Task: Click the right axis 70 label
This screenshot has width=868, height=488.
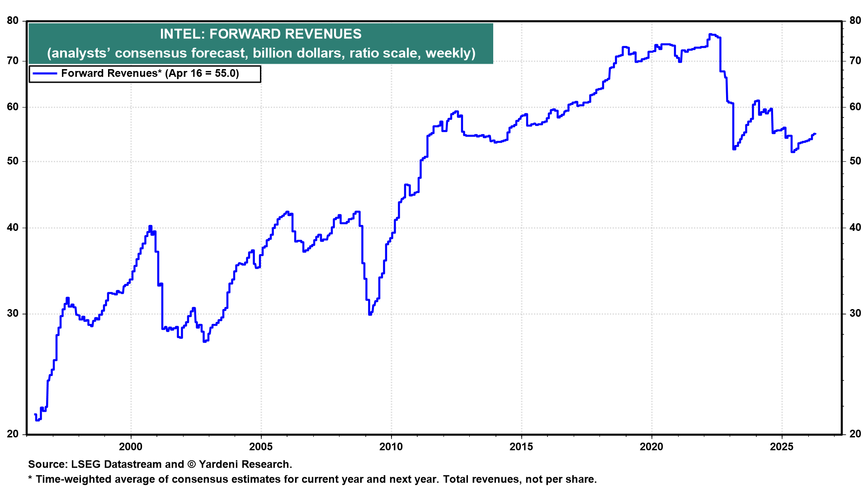Action: click(855, 61)
